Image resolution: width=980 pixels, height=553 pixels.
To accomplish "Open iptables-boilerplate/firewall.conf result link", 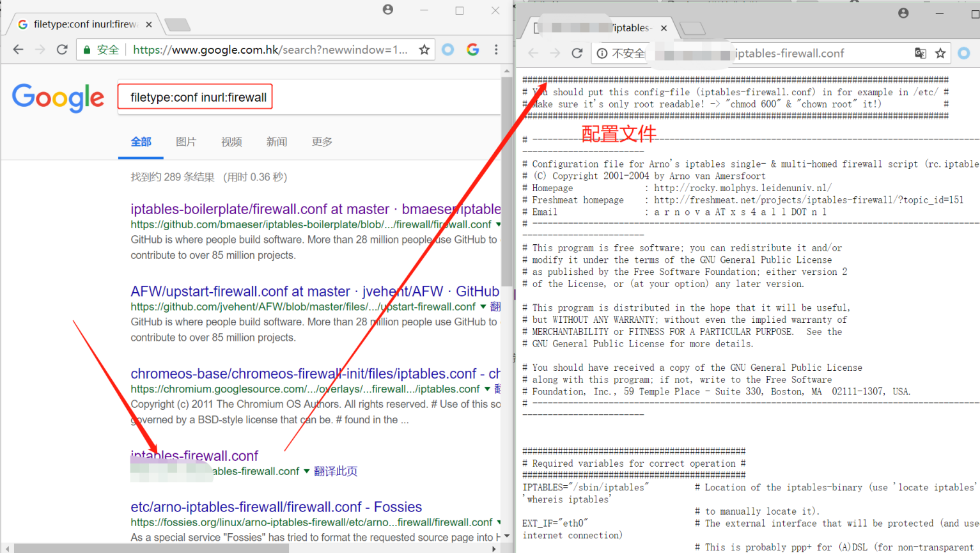I will (316, 209).
